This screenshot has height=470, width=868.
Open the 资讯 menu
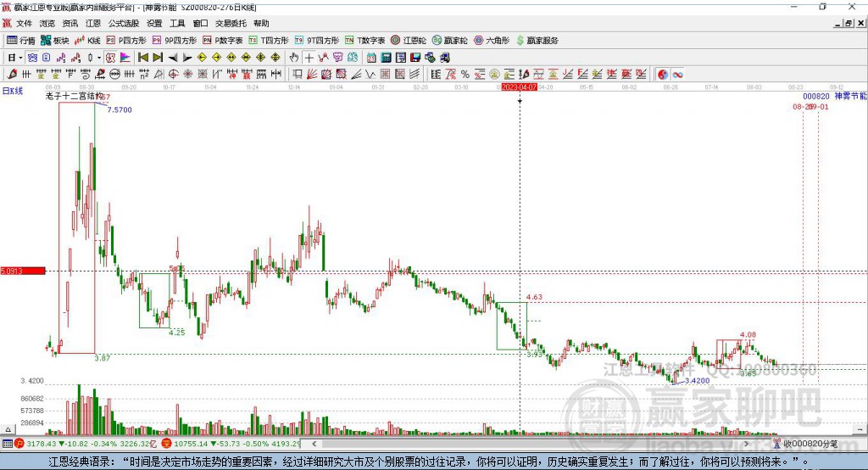click(x=70, y=23)
